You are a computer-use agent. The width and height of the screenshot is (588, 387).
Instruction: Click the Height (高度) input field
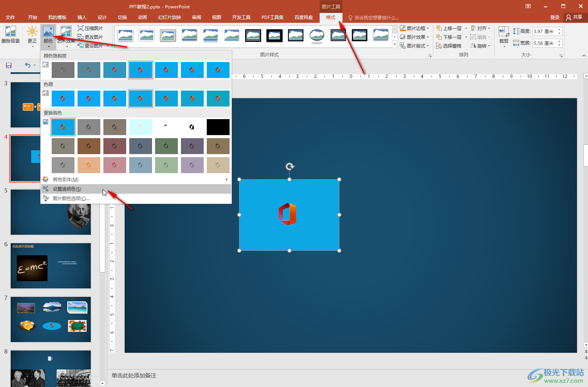[x=545, y=32]
